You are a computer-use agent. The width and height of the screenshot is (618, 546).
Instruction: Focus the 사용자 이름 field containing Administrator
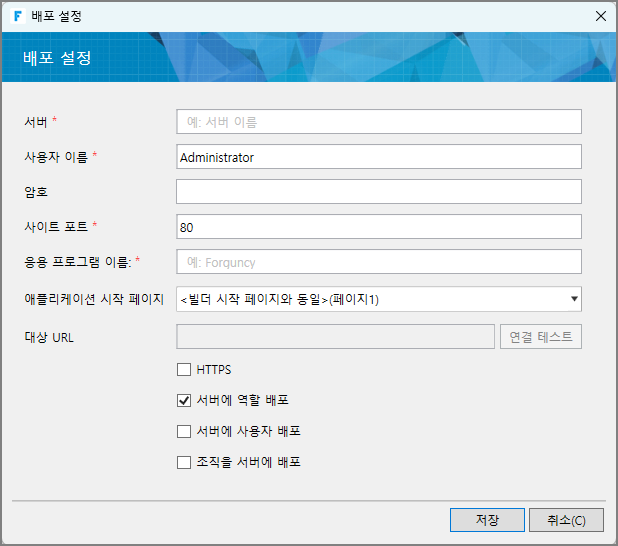coord(378,157)
